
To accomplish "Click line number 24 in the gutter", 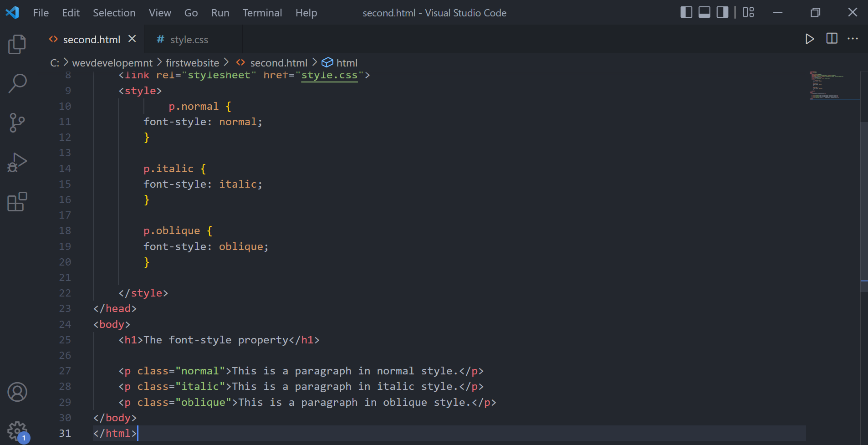I will coord(65,324).
